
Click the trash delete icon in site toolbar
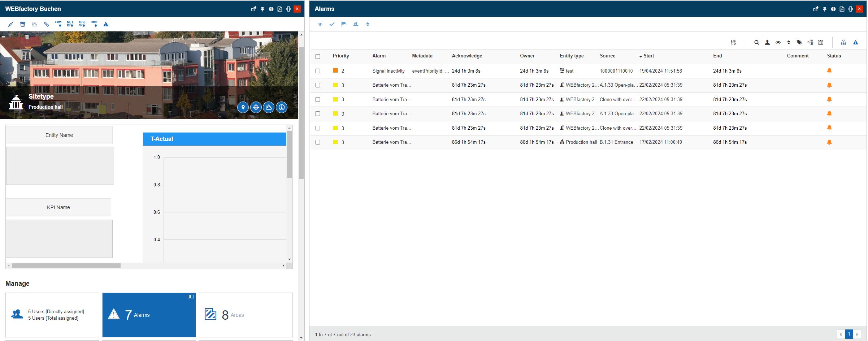22,24
